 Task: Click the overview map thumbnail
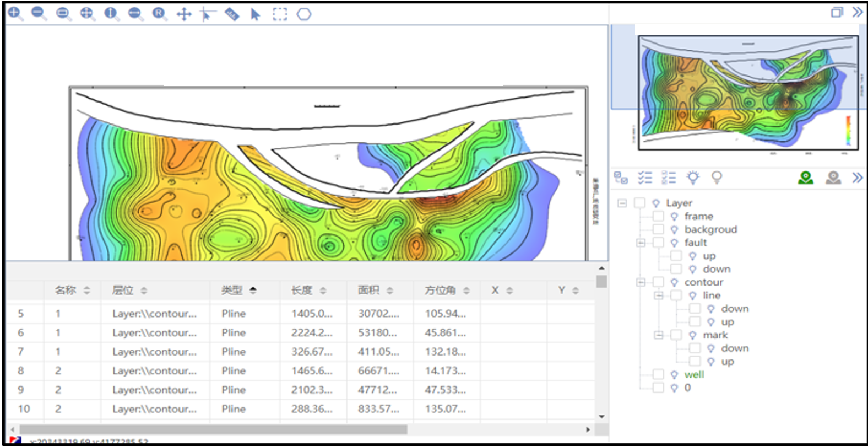point(747,93)
